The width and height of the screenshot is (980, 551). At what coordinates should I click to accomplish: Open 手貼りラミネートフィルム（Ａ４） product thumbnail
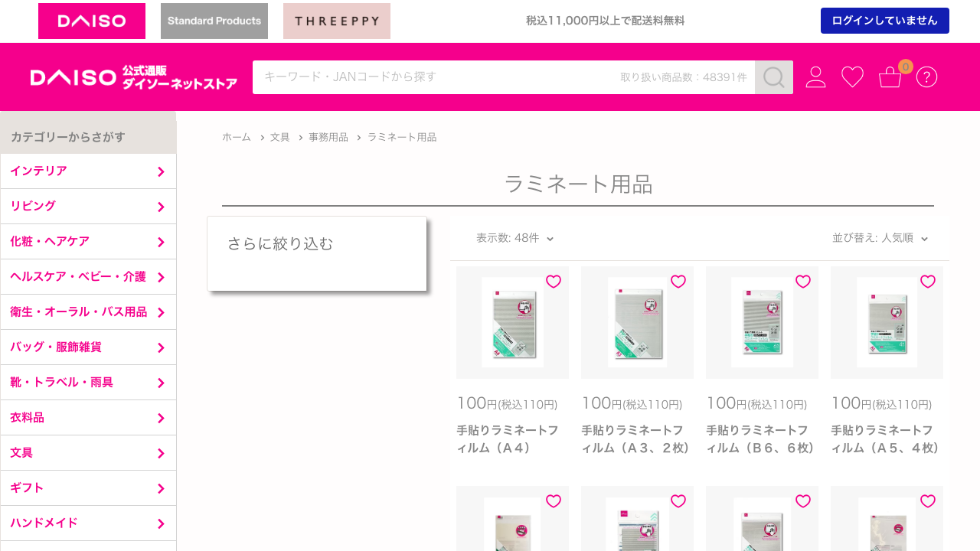(512, 322)
